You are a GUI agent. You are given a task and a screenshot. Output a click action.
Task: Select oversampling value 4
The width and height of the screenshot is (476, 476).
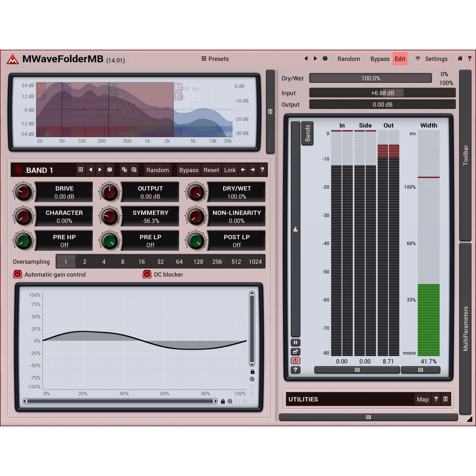104,262
